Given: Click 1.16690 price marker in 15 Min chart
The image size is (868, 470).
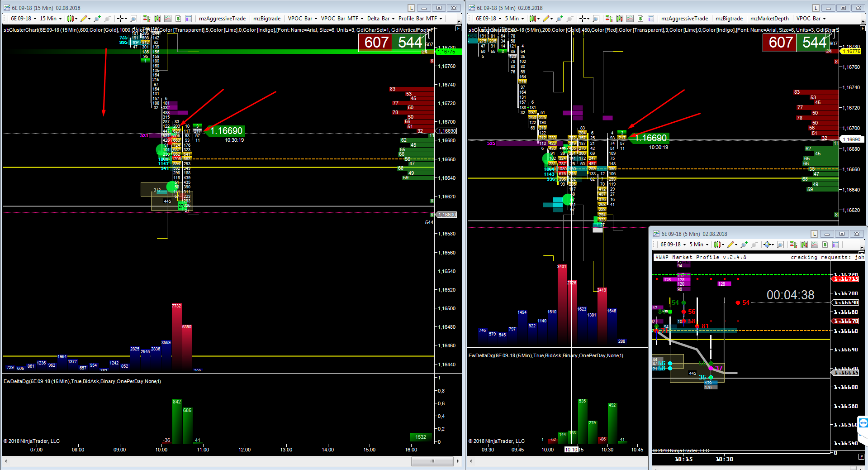Looking at the screenshot, I should click(x=225, y=131).
